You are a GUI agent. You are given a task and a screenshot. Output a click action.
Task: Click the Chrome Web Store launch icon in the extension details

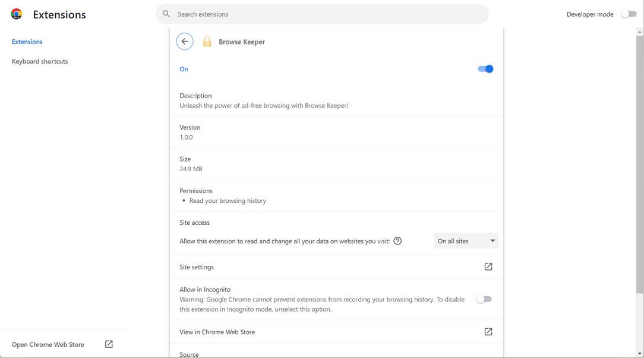pos(488,332)
